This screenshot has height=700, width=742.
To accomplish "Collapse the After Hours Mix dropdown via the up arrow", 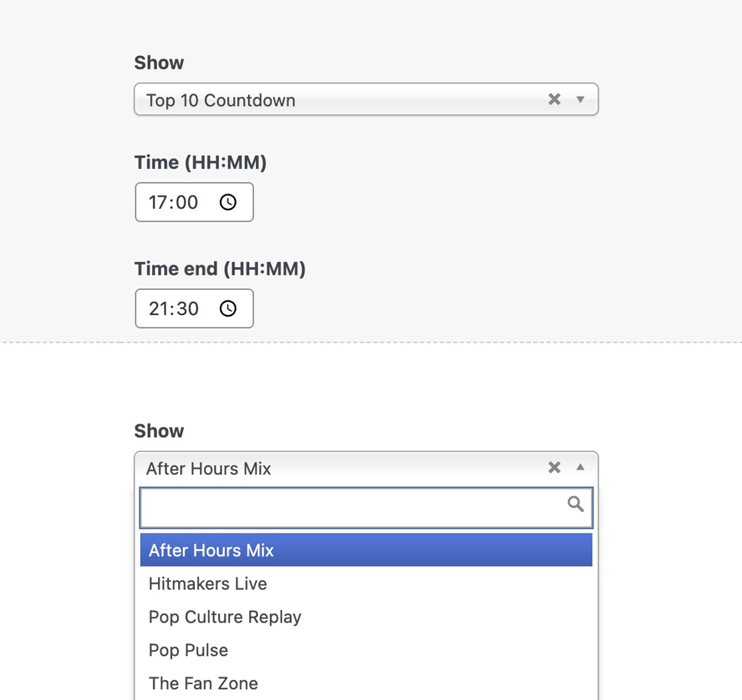I will tap(580, 467).
